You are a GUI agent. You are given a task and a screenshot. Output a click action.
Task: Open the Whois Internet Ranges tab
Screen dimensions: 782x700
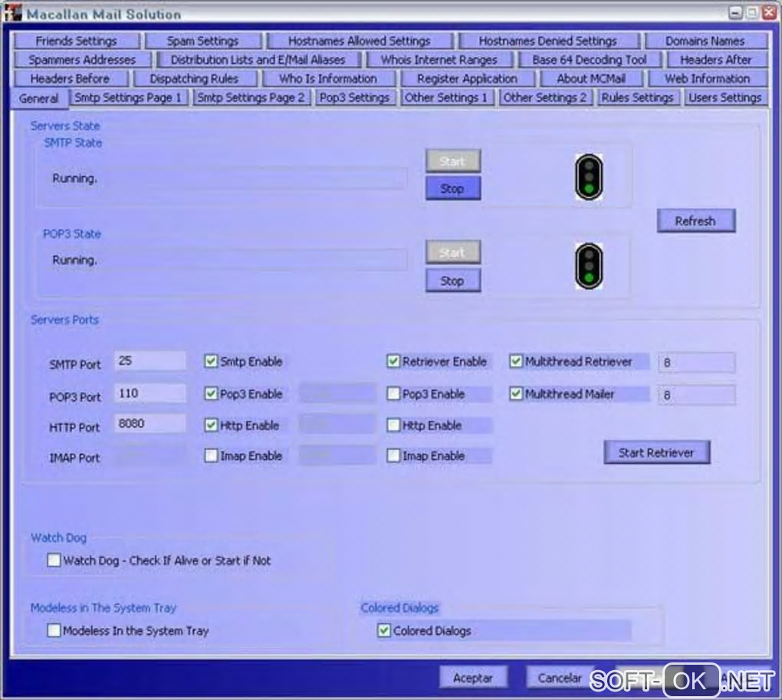point(439,60)
